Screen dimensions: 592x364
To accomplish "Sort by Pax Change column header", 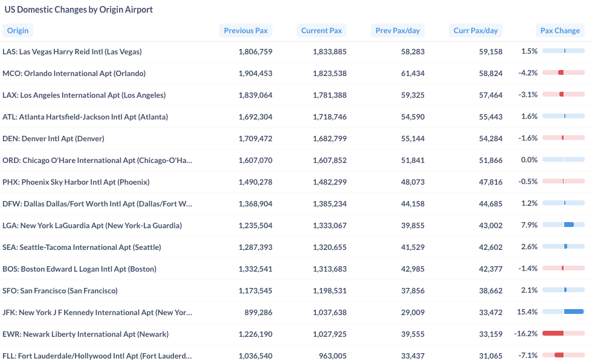I will pos(561,31).
